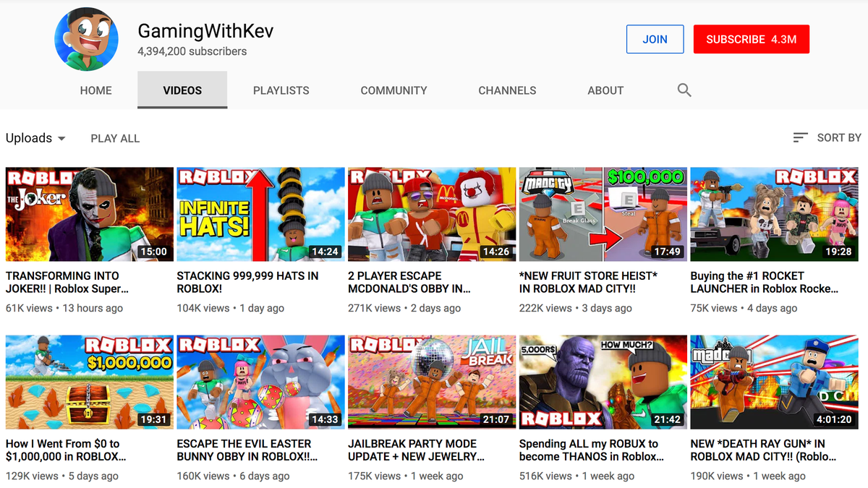The height and width of the screenshot is (488, 868).
Task: Click '222K views • 3 days ago'
Action: click(x=576, y=308)
